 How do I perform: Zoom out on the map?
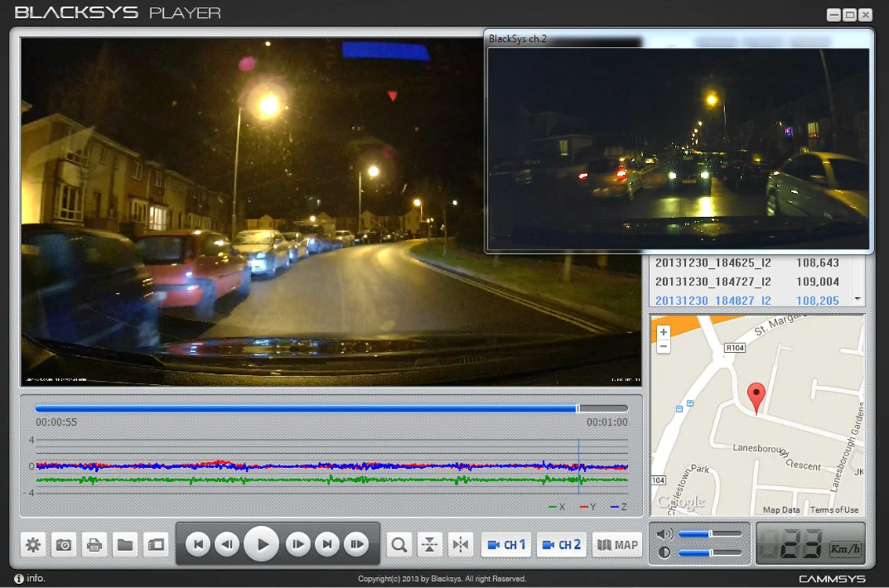point(663,347)
